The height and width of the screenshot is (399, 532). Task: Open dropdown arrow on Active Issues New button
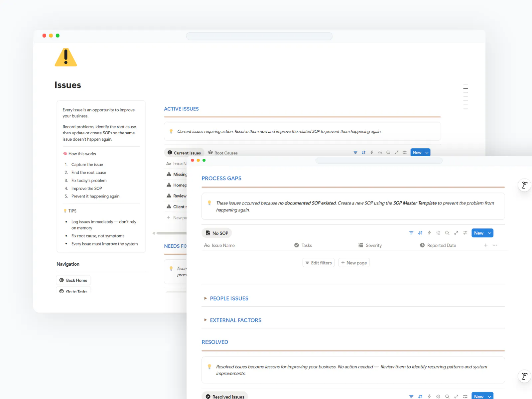(427, 153)
